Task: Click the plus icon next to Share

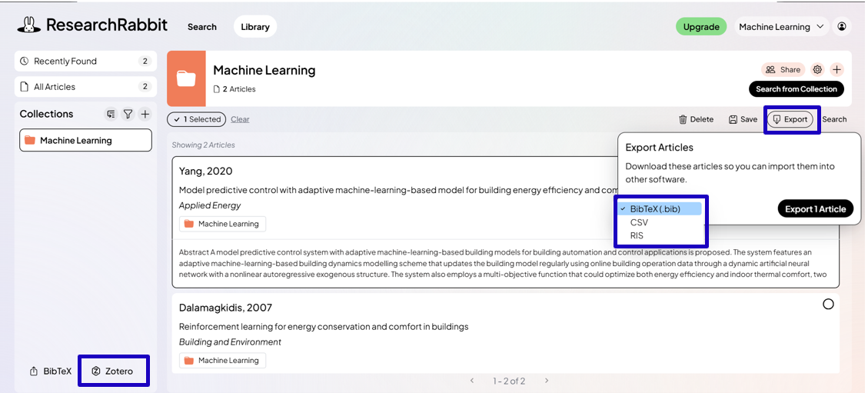Action: (837, 70)
